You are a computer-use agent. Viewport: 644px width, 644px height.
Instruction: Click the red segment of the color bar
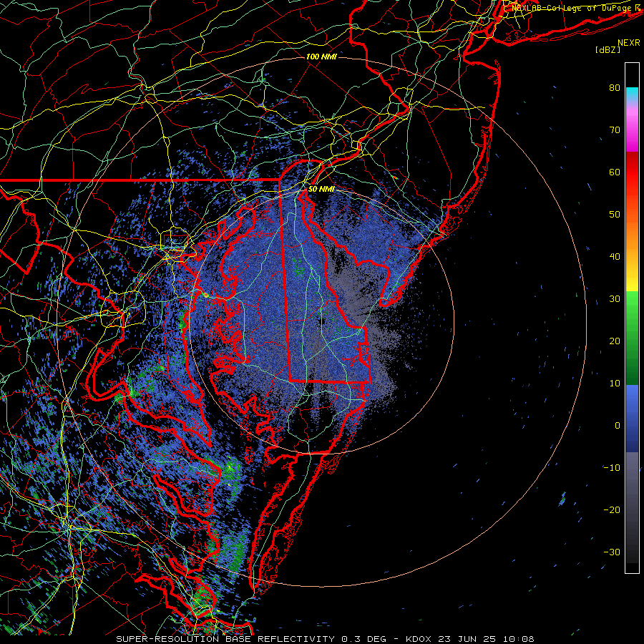[x=632, y=172]
